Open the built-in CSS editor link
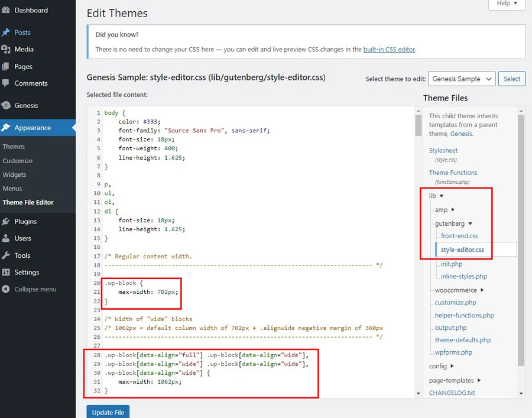 [x=389, y=49]
